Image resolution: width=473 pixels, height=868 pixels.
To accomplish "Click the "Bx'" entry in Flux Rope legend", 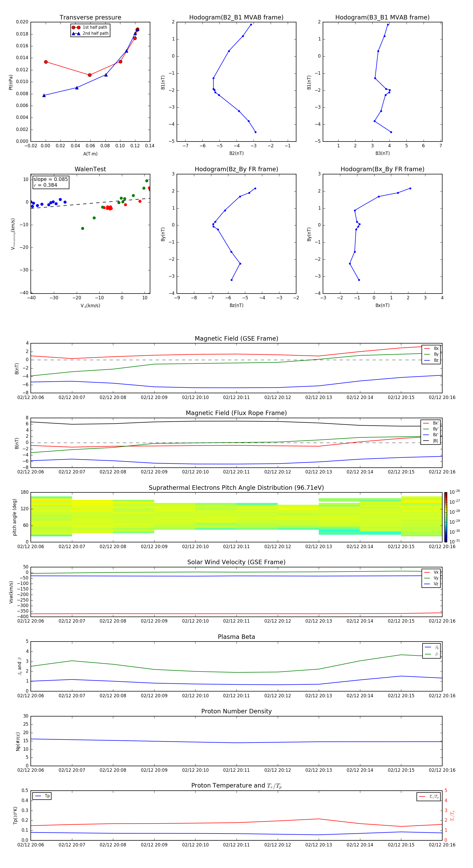I will pos(431,423).
